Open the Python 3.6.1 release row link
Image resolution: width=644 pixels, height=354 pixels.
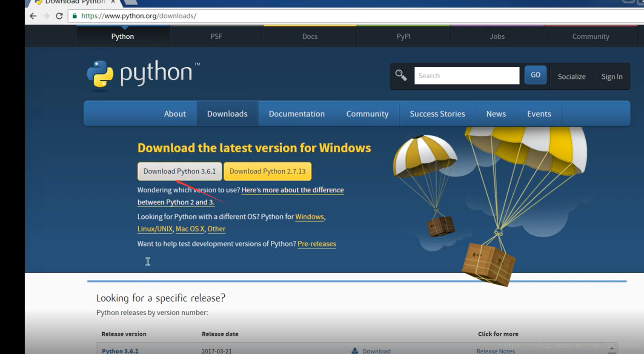(x=120, y=351)
